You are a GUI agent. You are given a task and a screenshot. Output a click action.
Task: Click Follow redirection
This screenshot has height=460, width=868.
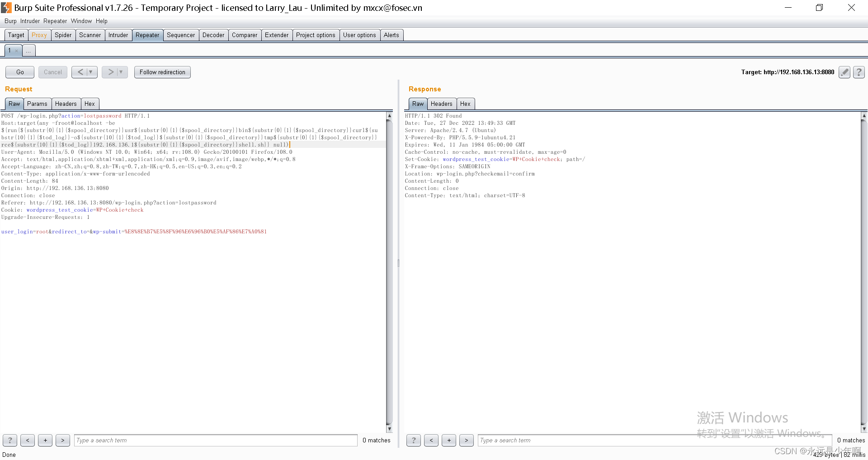pyautogui.click(x=162, y=72)
